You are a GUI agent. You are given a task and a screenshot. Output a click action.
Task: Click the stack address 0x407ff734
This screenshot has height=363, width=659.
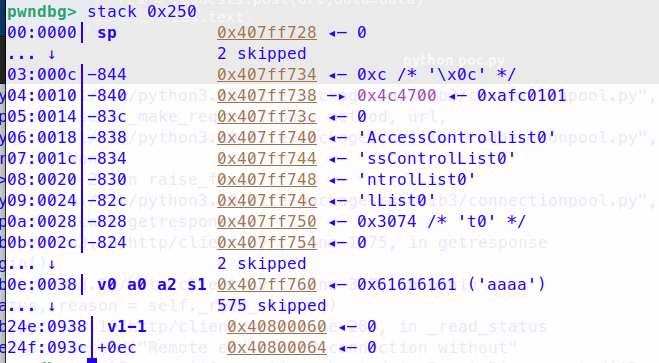tap(266, 75)
